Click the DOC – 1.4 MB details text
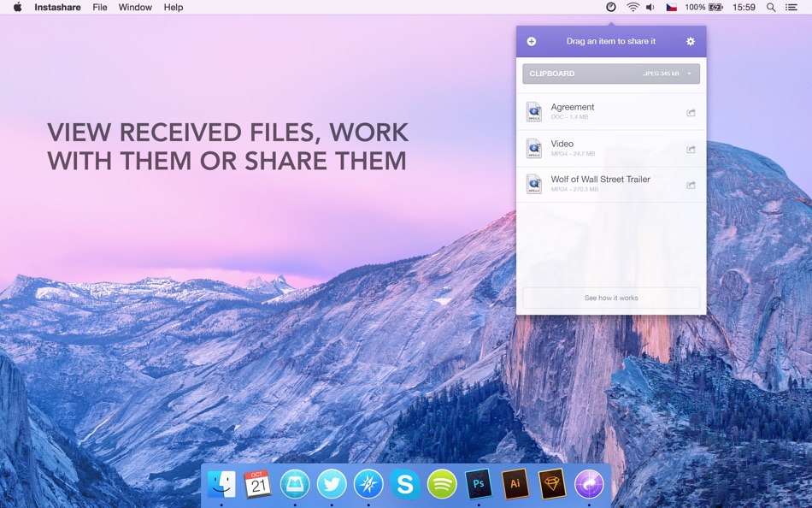Image resolution: width=812 pixels, height=508 pixels. [x=569, y=117]
